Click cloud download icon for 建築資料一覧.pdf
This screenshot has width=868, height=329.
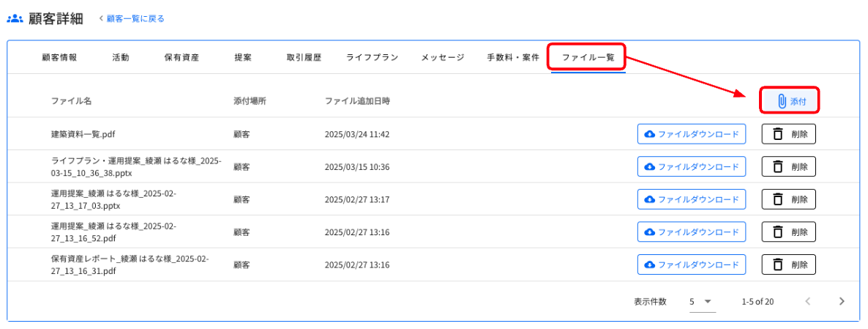(651, 134)
